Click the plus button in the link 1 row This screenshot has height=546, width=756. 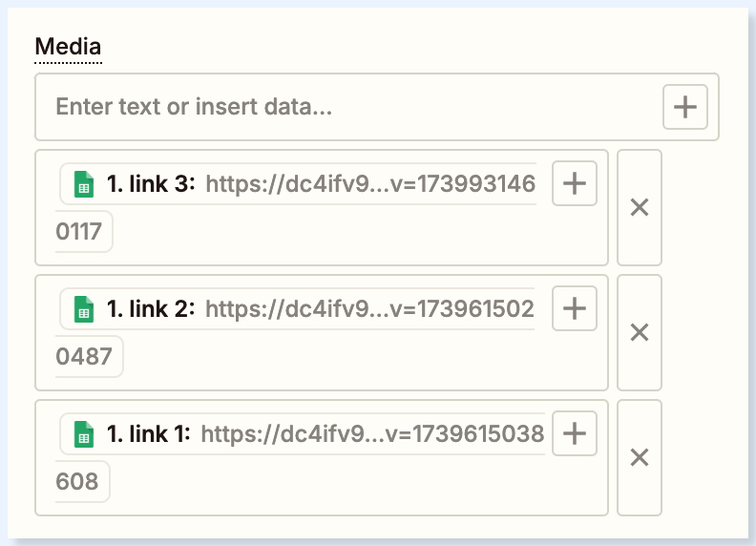575,434
